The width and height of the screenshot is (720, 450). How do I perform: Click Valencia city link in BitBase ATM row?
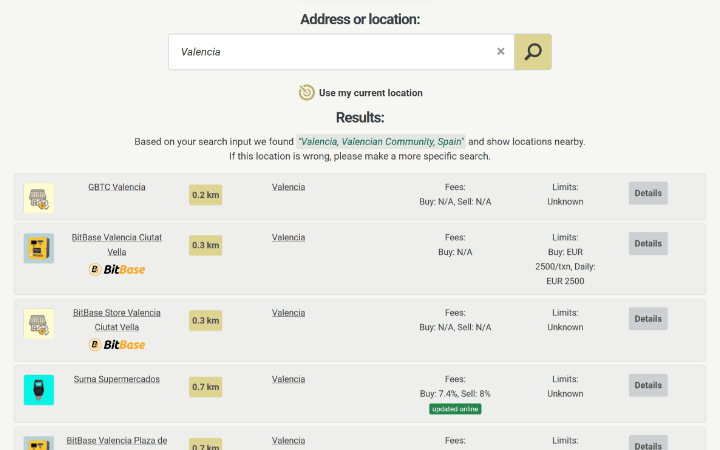point(288,237)
